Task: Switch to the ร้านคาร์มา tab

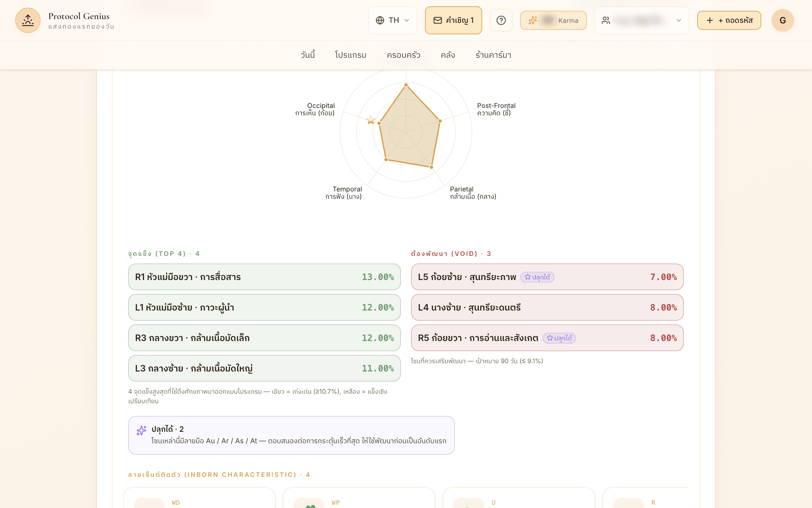Action: coord(493,55)
